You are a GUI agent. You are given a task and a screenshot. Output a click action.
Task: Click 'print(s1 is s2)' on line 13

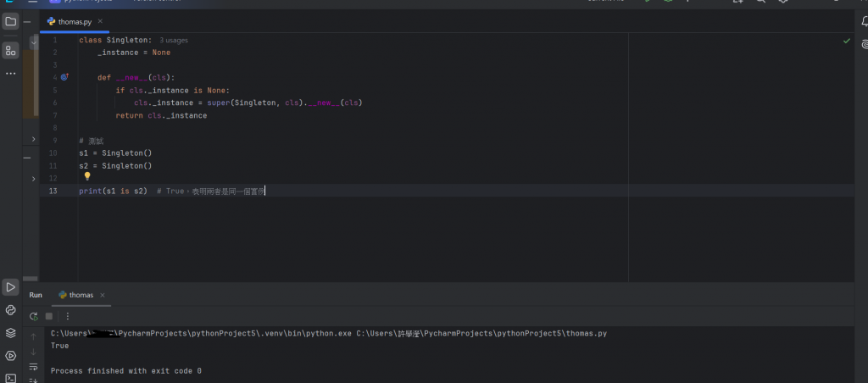point(113,191)
